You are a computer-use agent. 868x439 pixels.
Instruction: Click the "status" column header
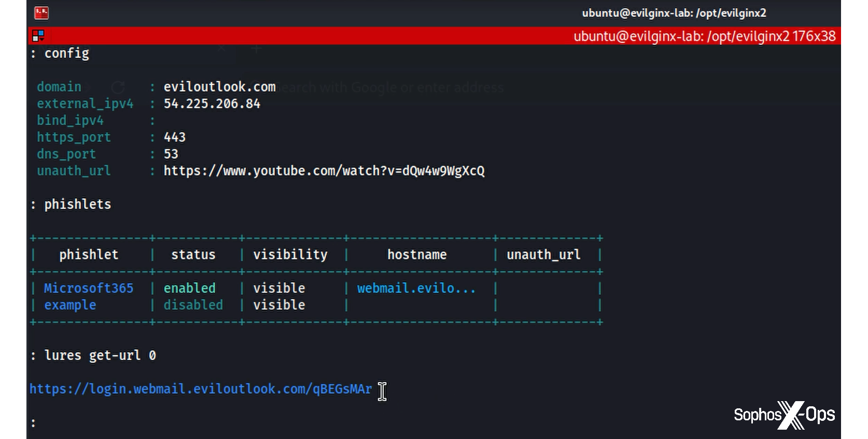coord(193,255)
